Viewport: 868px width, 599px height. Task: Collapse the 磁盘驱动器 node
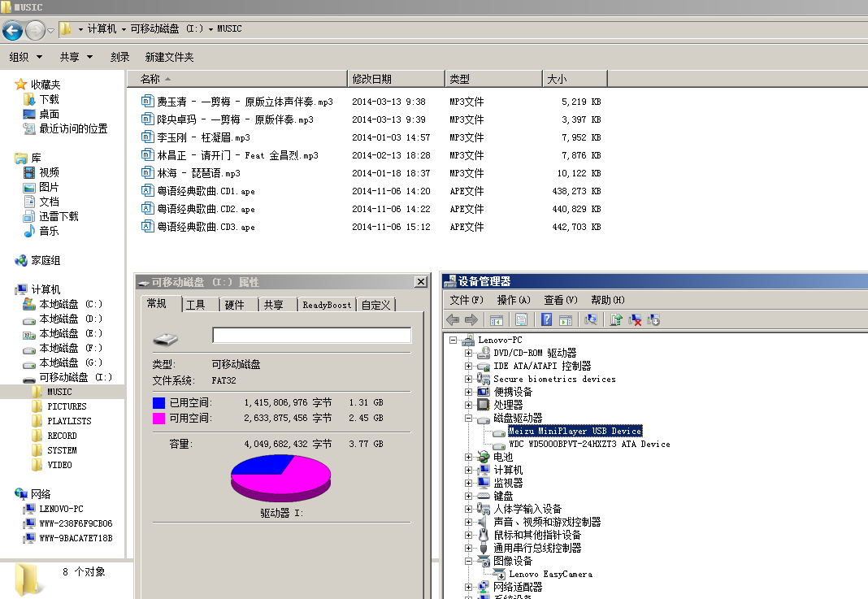pyautogui.click(x=468, y=418)
